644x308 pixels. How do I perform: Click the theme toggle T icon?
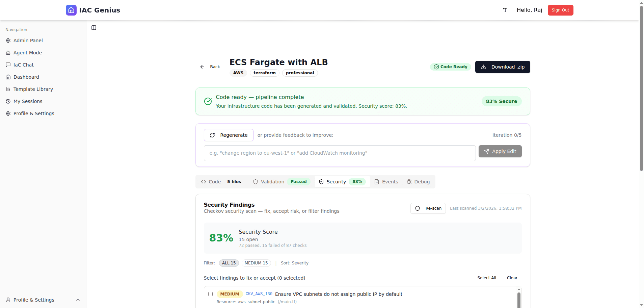(505, 10)
